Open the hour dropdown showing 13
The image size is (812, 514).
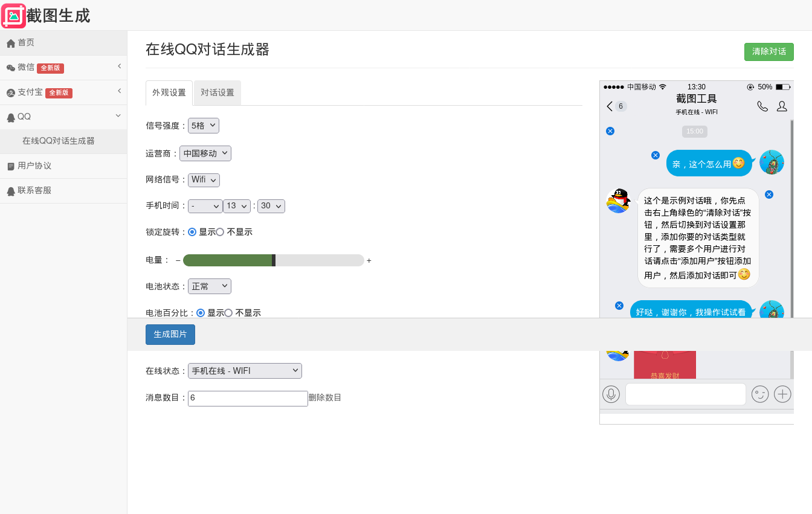pyautogui.click(x=237, y=206)
